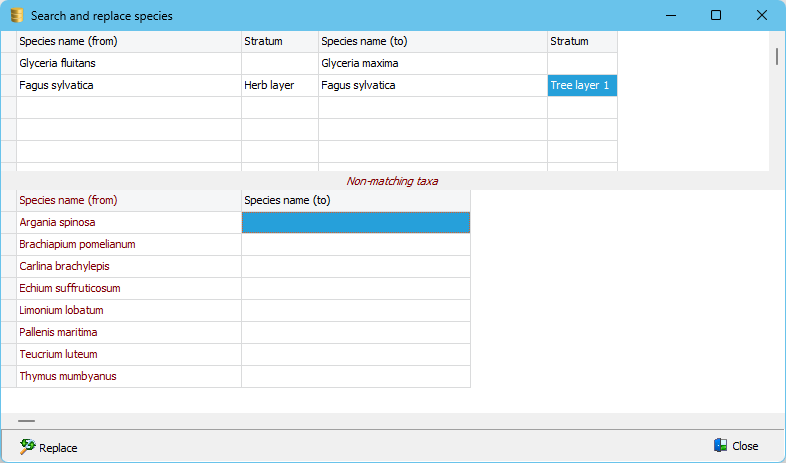This screenshot has height=463, width=786.
Task: Click row selector left of Argania spinosa
Action: (x=9, y=222)
